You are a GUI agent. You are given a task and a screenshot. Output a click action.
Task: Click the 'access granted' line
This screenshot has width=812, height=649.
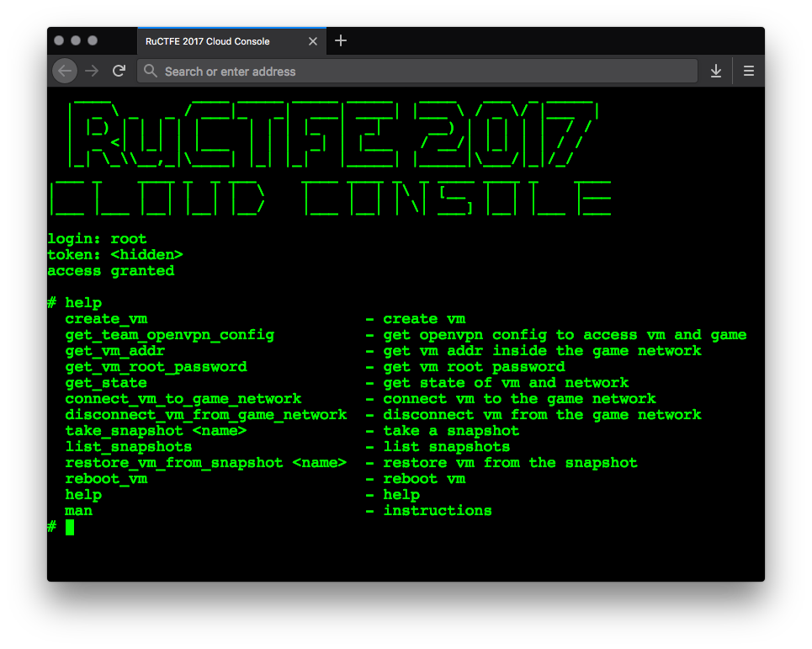pos(111,271)
